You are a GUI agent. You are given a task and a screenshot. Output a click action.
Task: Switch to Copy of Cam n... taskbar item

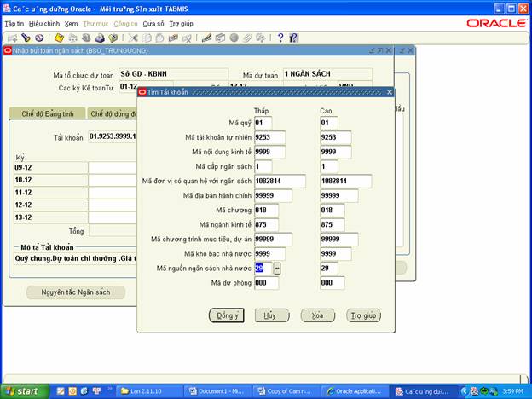286,391
